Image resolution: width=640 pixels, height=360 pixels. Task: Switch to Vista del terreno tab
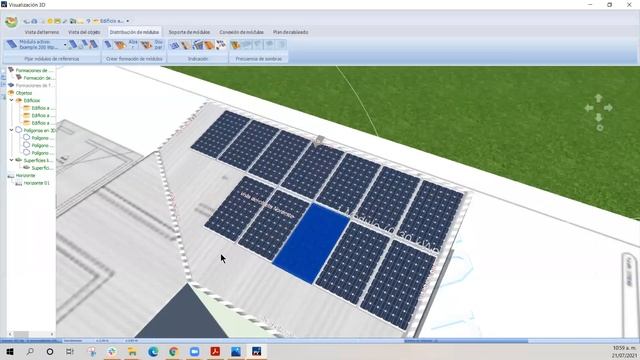point(42,32)
